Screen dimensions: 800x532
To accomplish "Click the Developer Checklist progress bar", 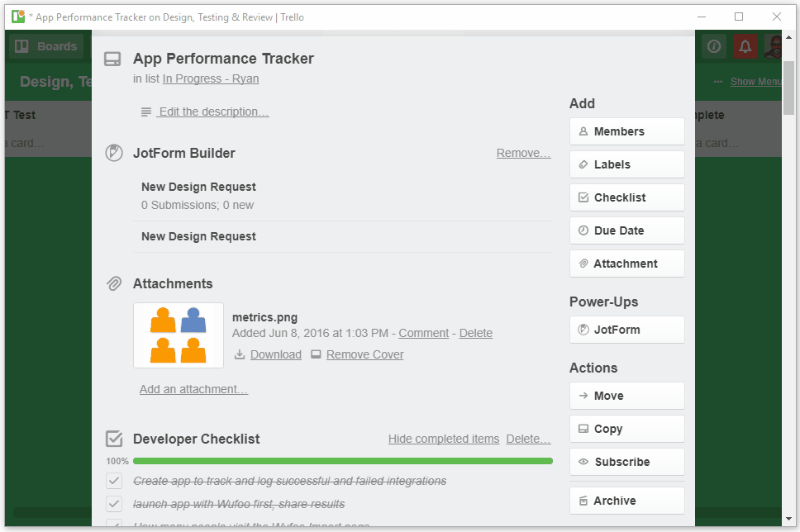I will tap(342, 461).
